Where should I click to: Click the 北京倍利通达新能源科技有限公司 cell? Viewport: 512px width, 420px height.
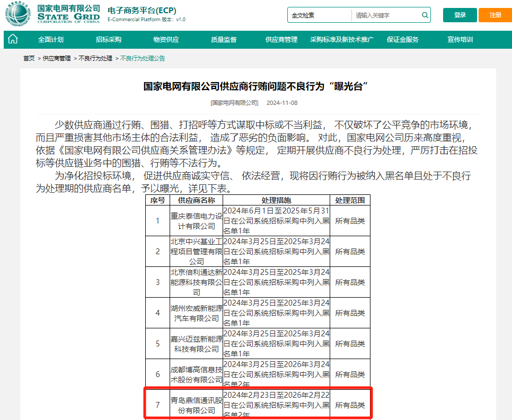(x=196, y=282)
